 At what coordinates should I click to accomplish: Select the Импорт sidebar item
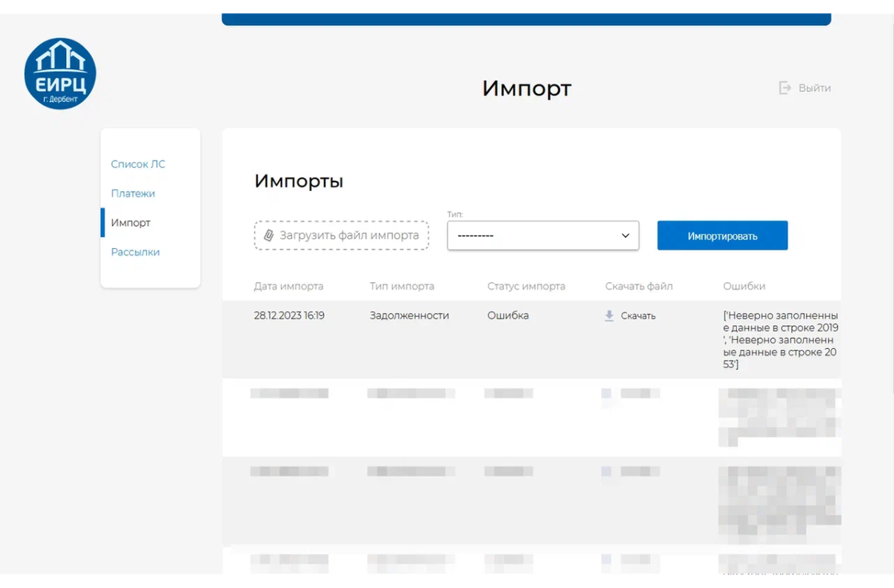pos(131,222)
